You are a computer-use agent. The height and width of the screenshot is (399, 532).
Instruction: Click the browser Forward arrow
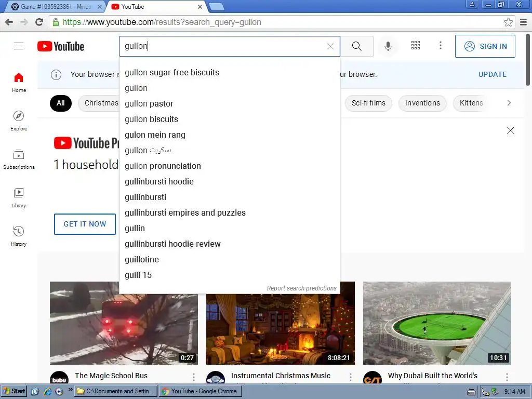[x=24, y=22]
